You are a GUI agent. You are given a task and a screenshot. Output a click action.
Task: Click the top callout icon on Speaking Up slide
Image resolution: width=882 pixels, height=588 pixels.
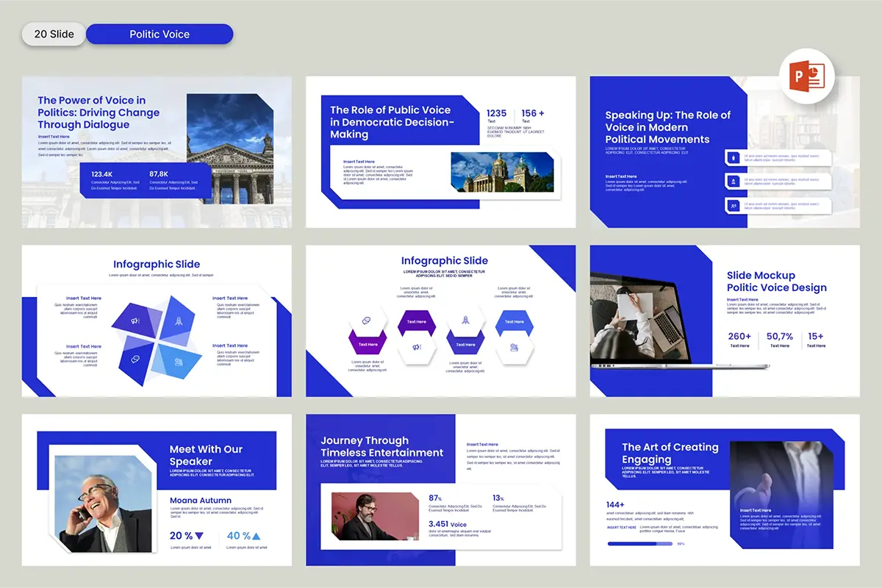pyautogui.click(x=733, y=157)
